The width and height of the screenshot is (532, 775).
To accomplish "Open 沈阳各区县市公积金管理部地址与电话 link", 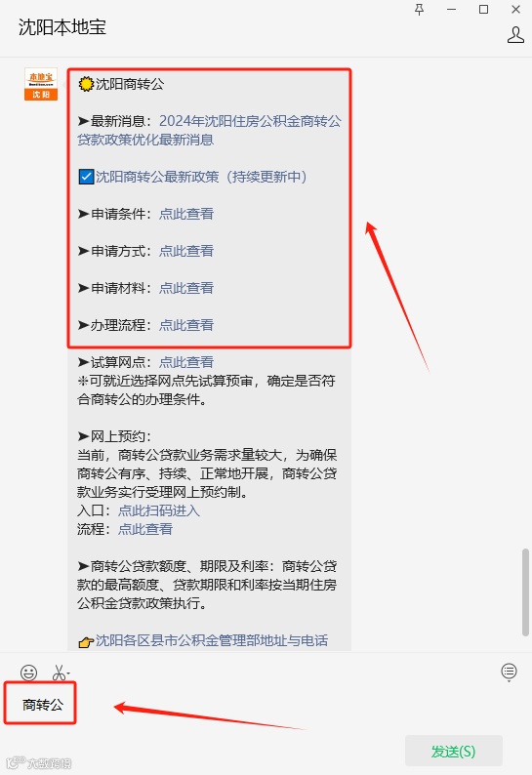I will (x=212, y=640).
